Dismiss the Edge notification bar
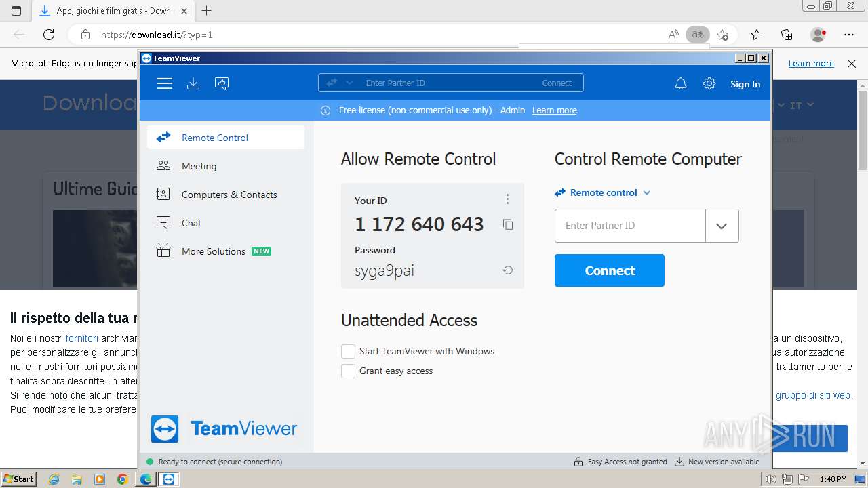The height and width of the screenshot is (488, 868). click(x=852, y=64)
